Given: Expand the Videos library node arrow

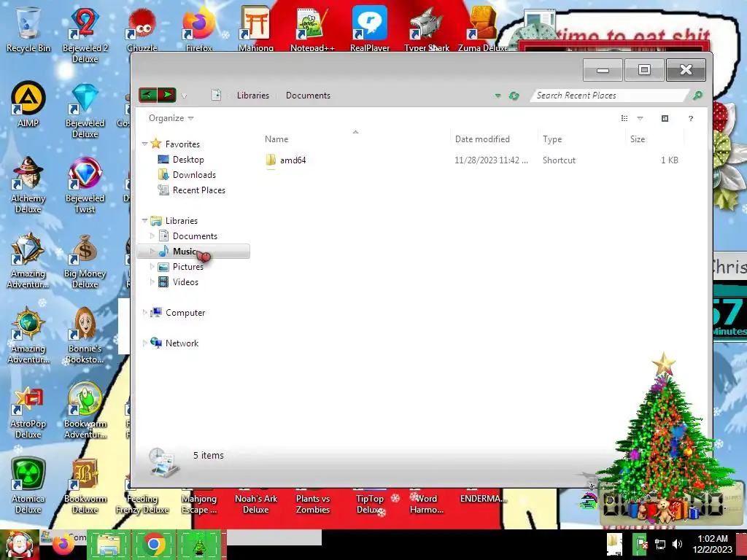Looking at the screenshot, I should click(152, 281).
